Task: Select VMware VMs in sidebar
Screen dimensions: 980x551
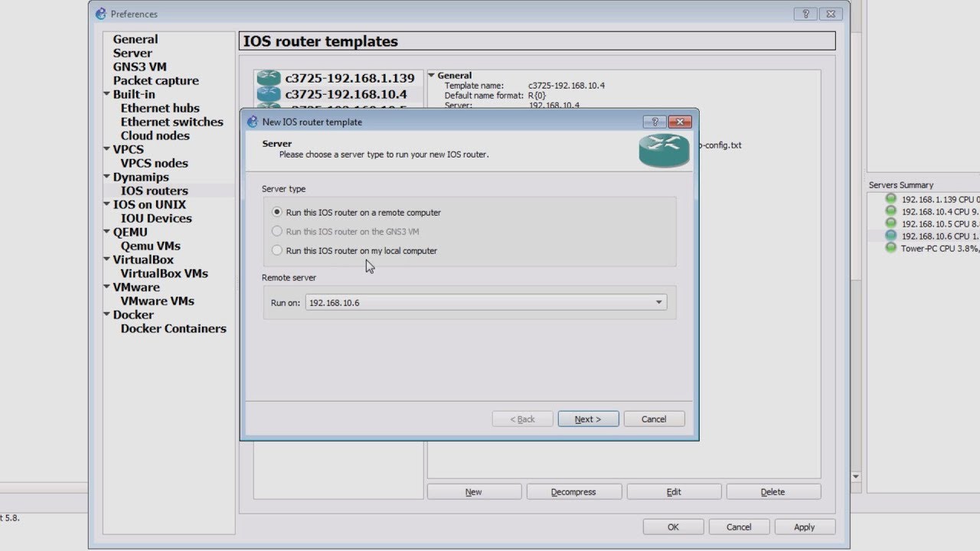Action: coord(157,301)
